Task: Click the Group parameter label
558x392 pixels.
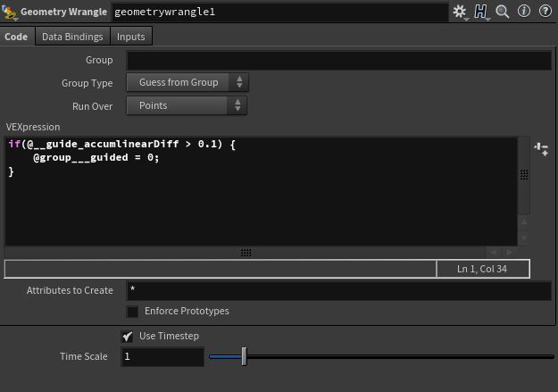Action: click(99, 60)
